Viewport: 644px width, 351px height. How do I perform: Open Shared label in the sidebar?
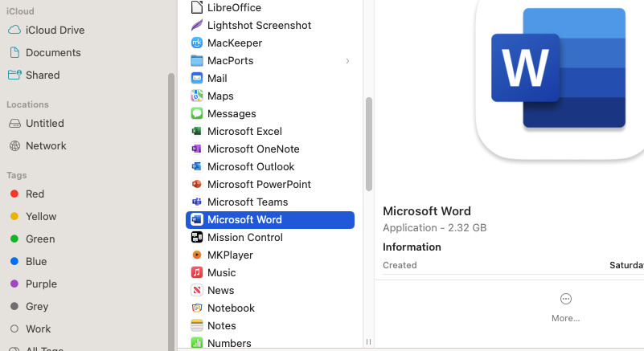click(43, 75)
